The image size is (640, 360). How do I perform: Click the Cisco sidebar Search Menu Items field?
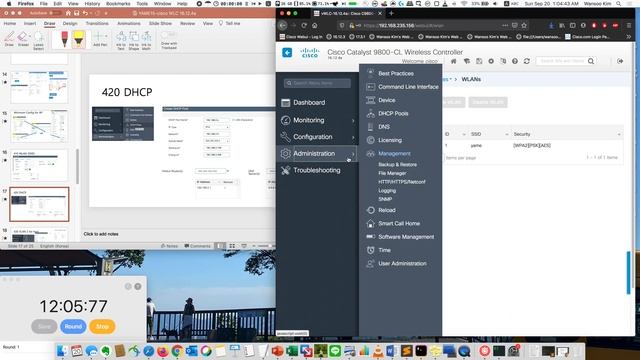[x=317, y=83]
